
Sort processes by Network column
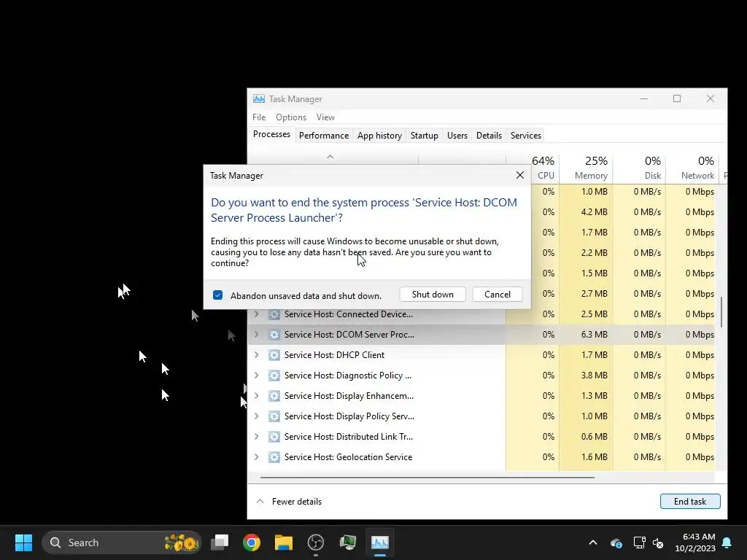(692, 168)
